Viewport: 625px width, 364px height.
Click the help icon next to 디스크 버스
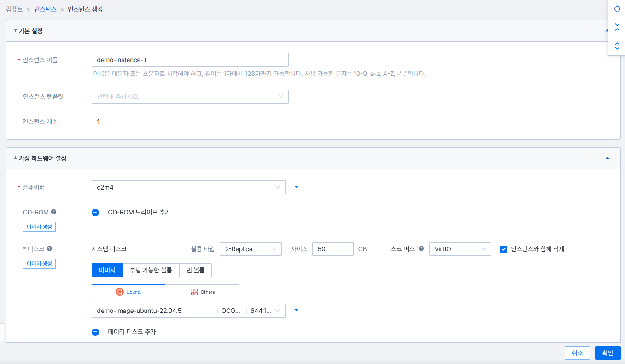[x=421, y=249]
